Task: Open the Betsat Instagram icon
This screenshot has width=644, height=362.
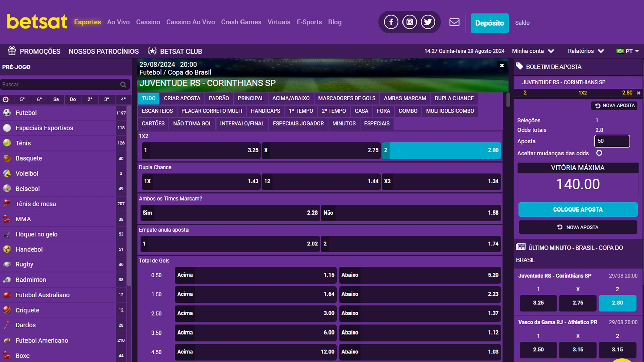Action: [409, 22]
